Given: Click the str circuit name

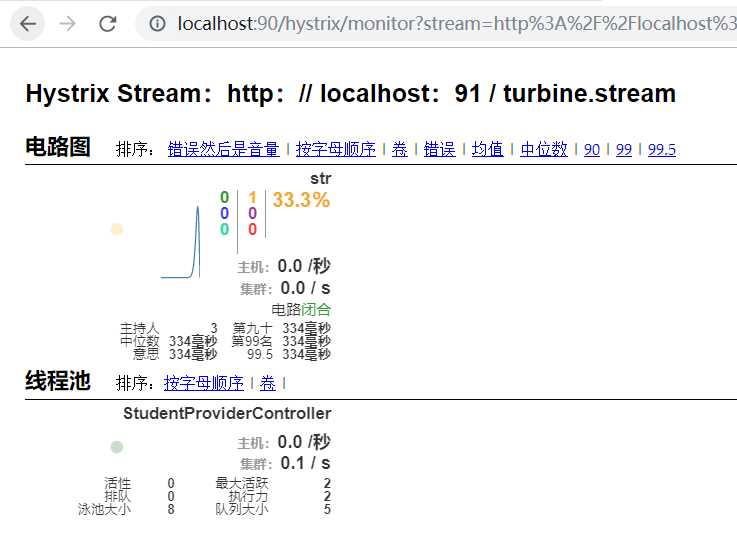Looking at the screenshot, I should tap(321, 179).
